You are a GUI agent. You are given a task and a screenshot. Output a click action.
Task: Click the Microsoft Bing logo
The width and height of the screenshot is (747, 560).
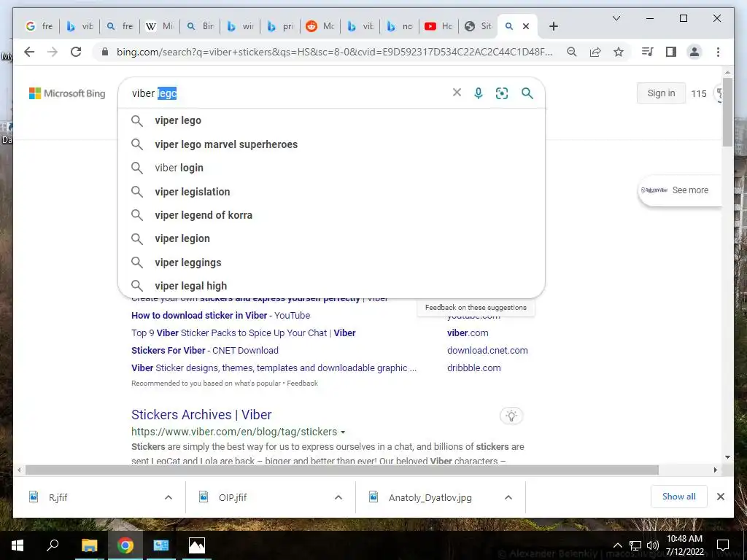(x=67, y=93)
